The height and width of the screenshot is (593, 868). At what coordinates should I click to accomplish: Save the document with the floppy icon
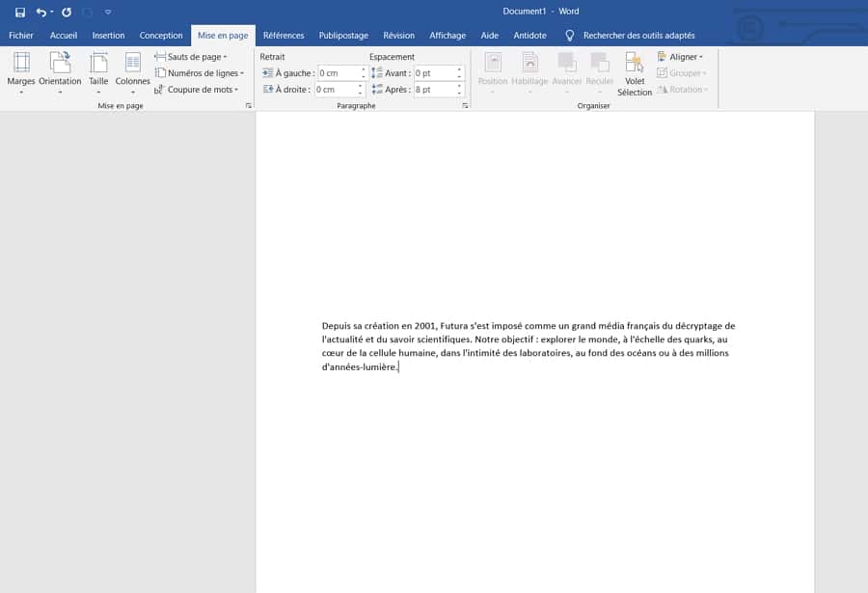click(x=20, y=12)
